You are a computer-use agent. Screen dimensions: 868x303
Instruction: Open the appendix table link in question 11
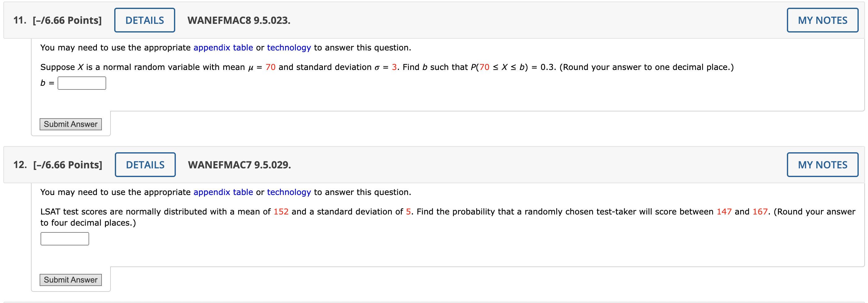pyautogui.click(x=223, y=48)
